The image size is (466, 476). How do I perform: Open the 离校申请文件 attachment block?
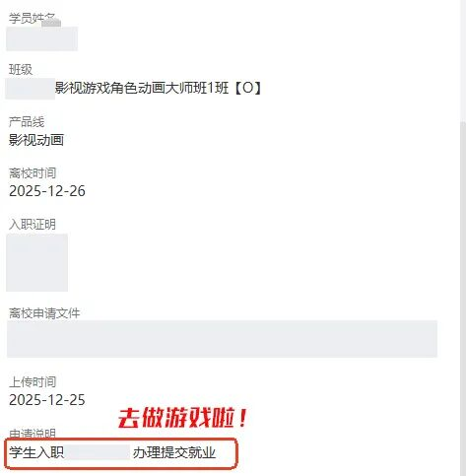[x=222, y=339]
